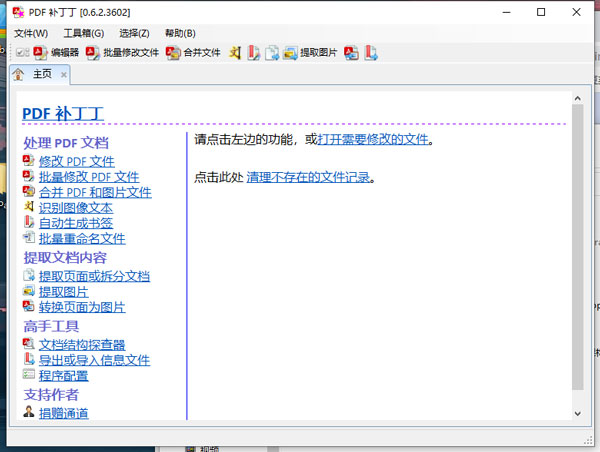
Task: Click the 捐赠通道 person icon
Action: (x=29, y=412)
